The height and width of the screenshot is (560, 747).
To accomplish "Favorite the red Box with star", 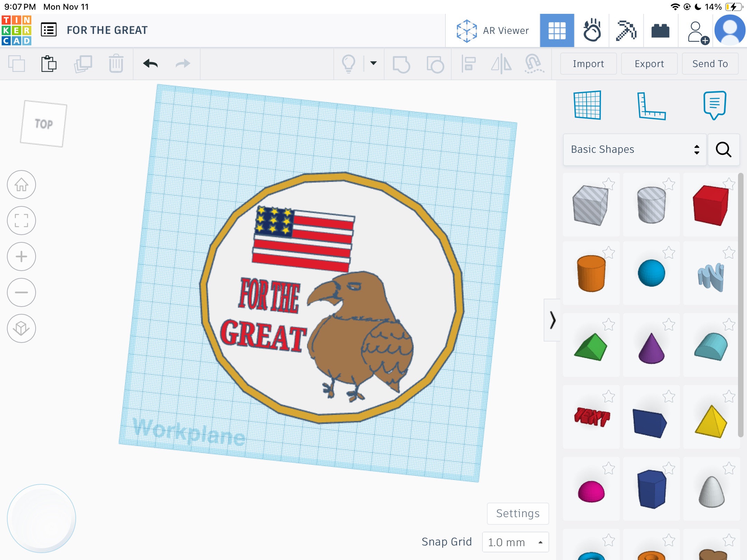I will 729,184.
